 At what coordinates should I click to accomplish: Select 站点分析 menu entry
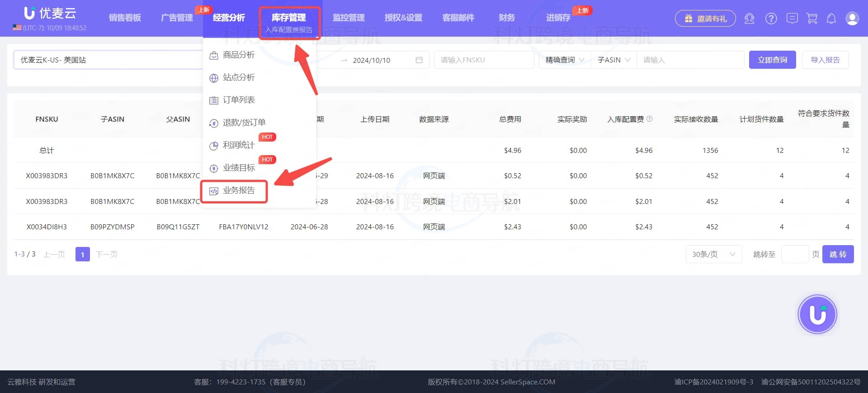(x=239, y=77)
